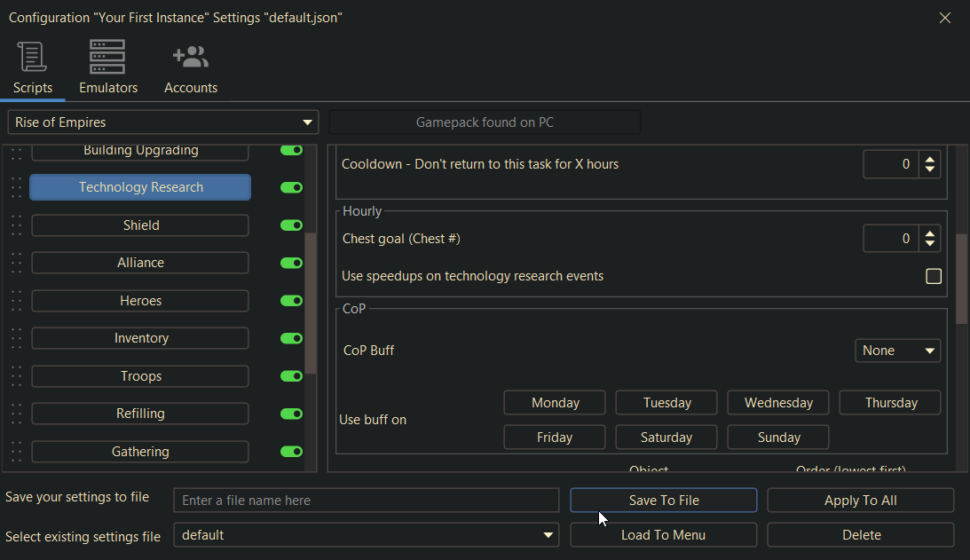970x560 pixels.
Task: Increase the Cooldown hours value
Action: coord(930,159)
